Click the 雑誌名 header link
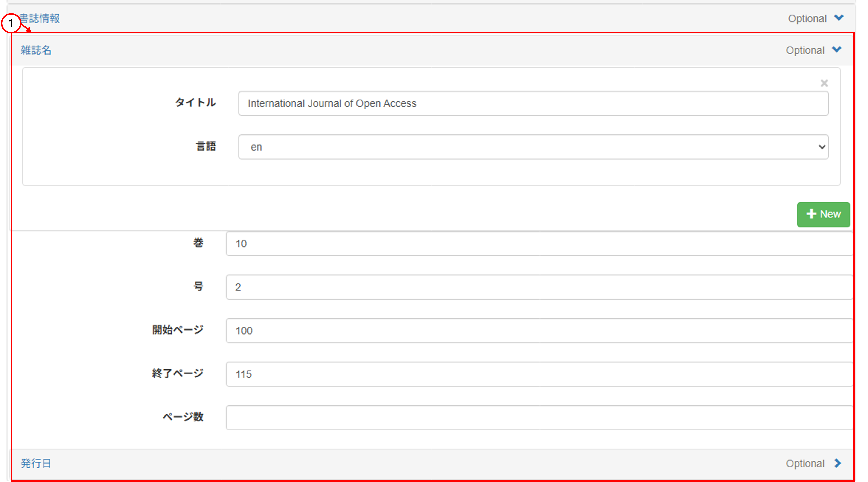 pos(36,50)
